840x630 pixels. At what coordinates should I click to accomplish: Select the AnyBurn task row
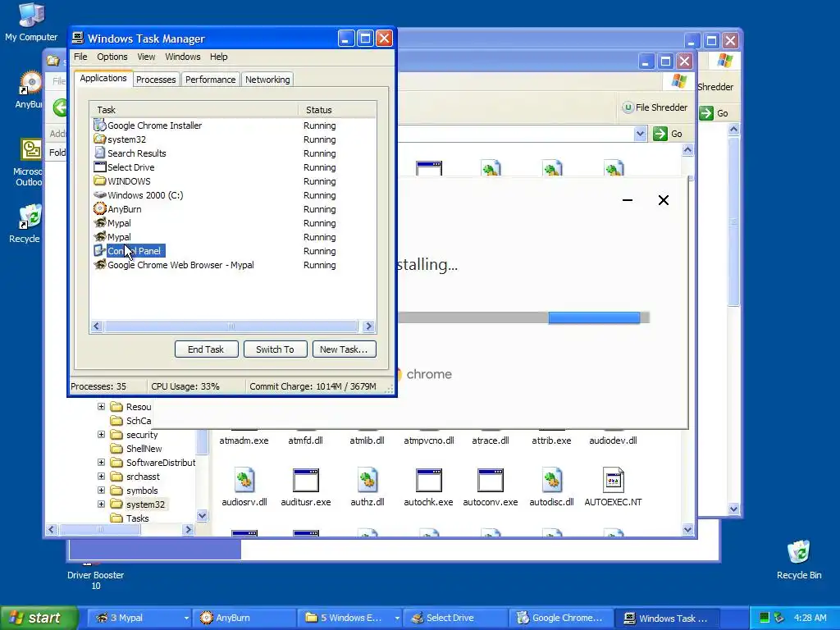[x=233, y=209]
